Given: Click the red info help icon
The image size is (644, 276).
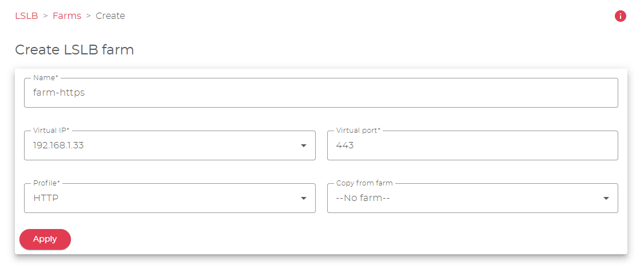Looking at the screenshot, I should point(620,16).
